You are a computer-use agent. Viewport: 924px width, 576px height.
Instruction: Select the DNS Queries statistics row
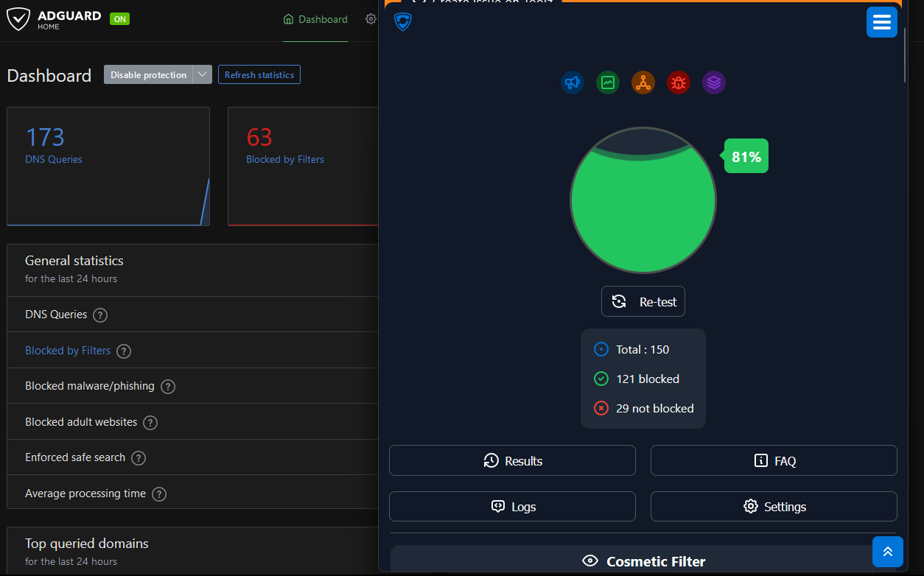pos(192,315)
